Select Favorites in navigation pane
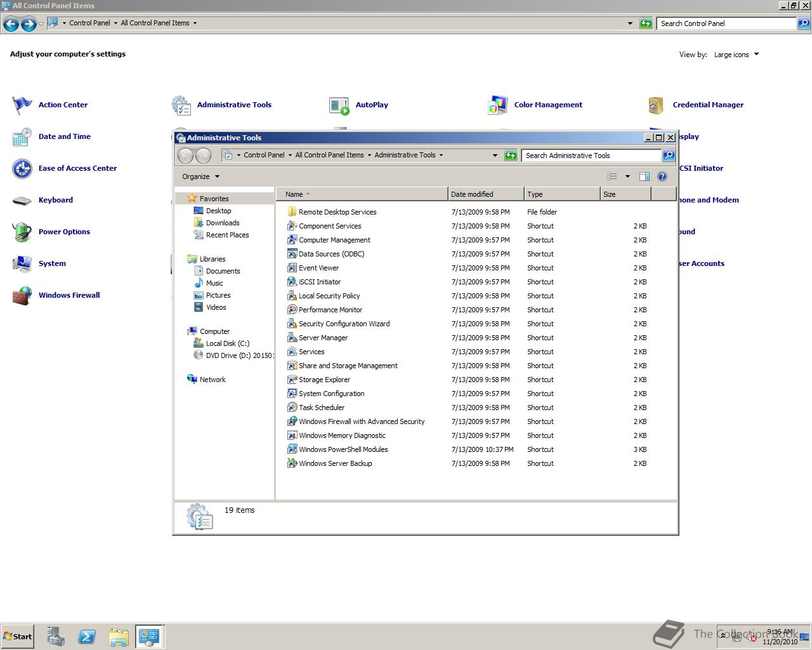The height and width of the screenshot is (650, 812). [x=214, y=199]
